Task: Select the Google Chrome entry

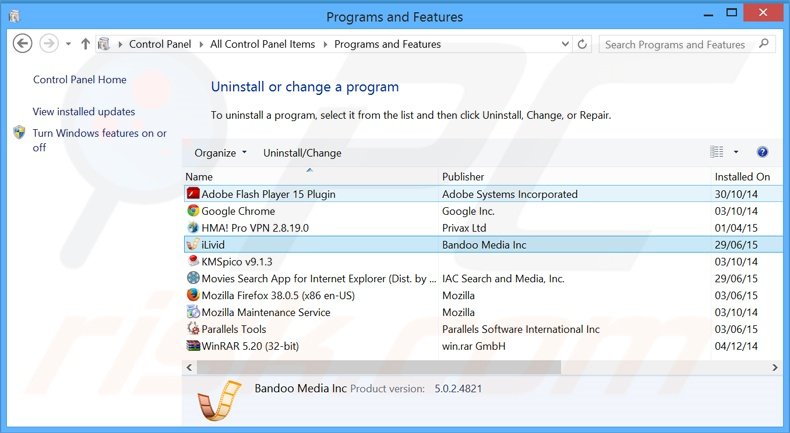Action: (x=483, y=211)
